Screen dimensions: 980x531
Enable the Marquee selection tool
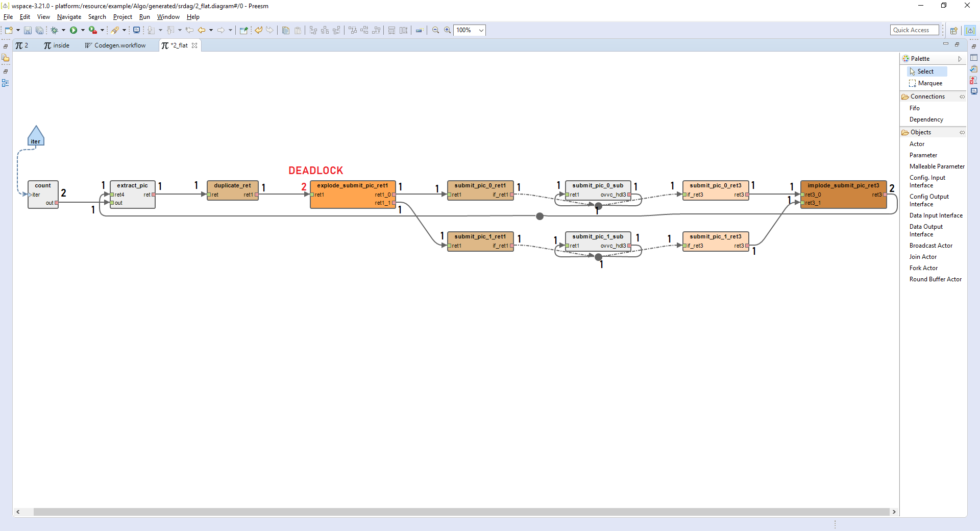point(930,83)
